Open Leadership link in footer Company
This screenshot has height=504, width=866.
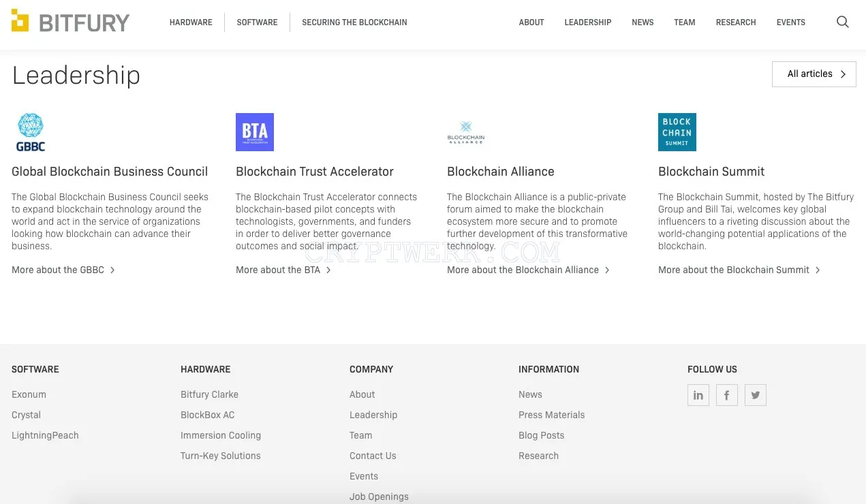[x=373, y=415]
